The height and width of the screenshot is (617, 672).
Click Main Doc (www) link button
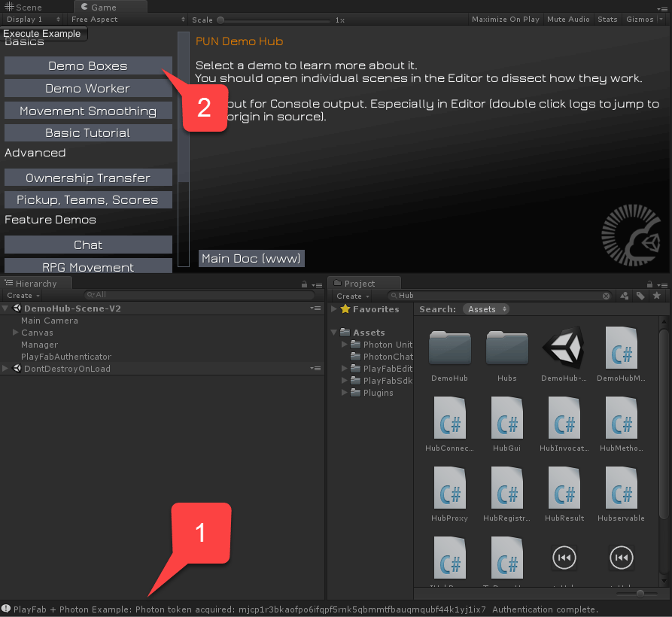(251, 258)
